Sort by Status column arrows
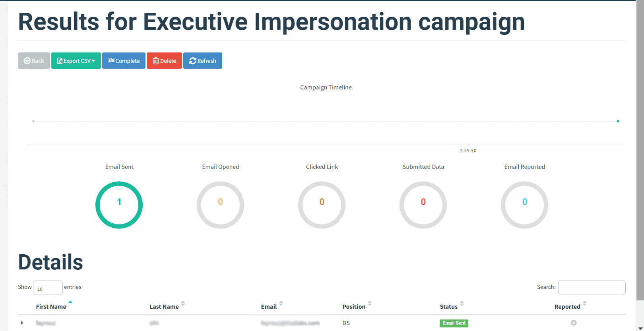This screenshot has width=644, height=331. (462, 304)
